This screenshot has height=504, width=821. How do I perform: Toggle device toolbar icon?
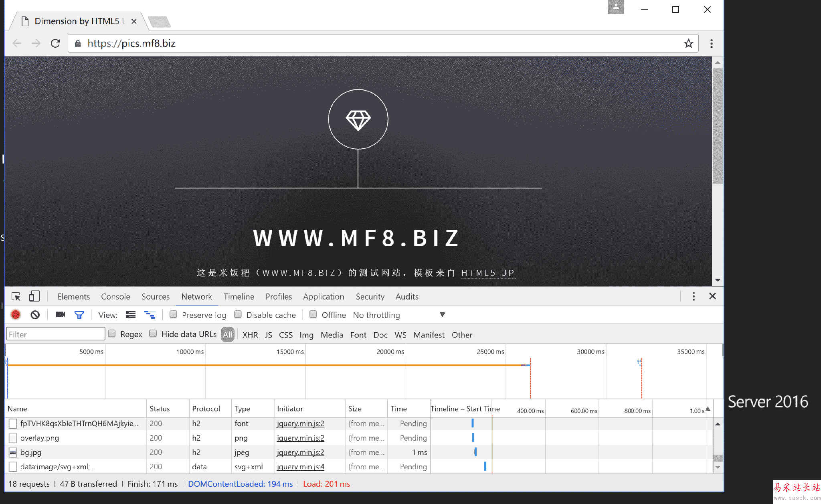tap(34, 296)
